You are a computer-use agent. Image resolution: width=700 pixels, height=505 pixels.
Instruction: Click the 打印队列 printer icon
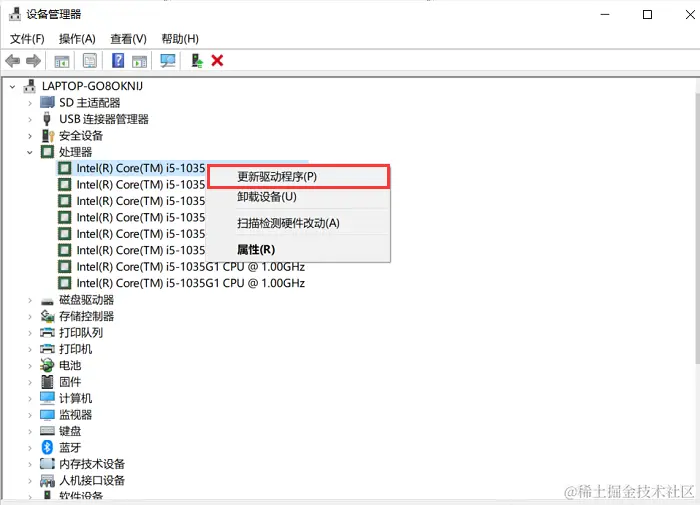[x=47, y=333]
